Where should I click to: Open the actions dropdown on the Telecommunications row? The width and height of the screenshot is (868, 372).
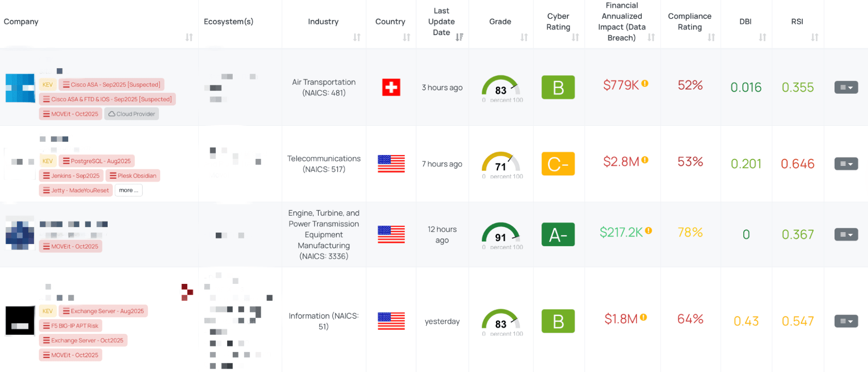pyautogui.click(x=846, y=164)
